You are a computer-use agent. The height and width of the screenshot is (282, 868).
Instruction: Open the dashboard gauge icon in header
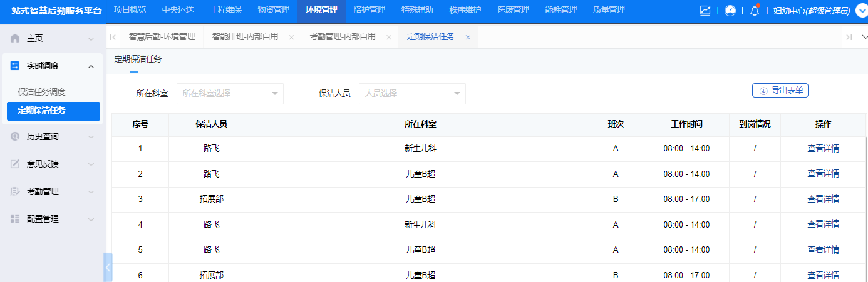pyautogui.click(x=730, y=11)
